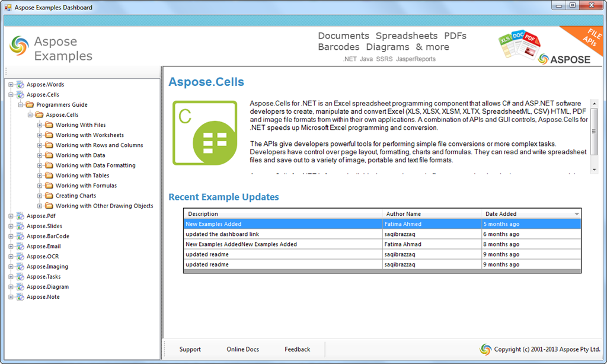The image size is (607, 364).
Task: Click the Working with Other Drawing Objects folder icon
Action: click(49, 206)
